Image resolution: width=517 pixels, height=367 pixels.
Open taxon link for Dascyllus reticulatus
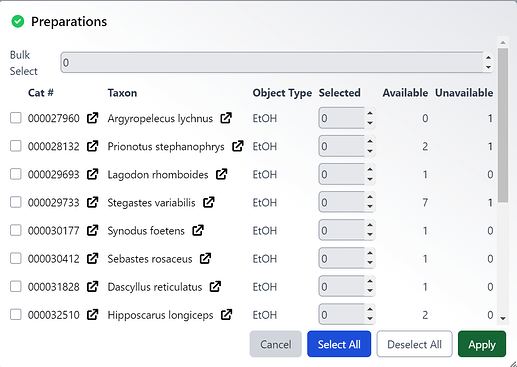215,286
